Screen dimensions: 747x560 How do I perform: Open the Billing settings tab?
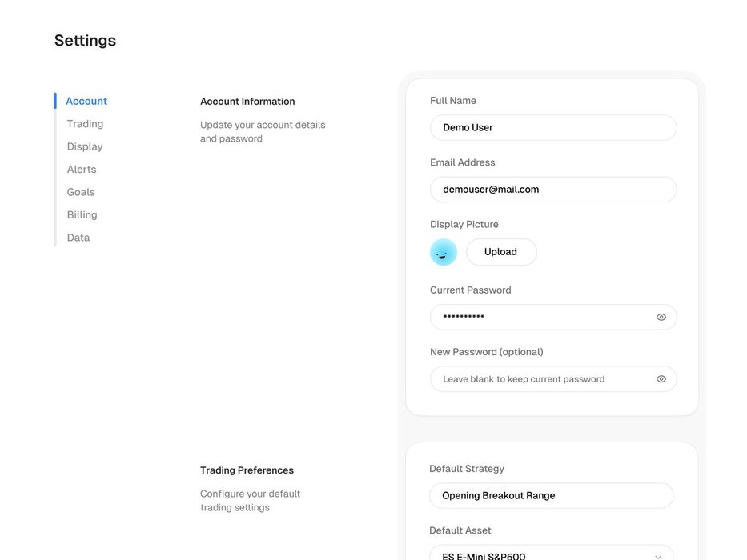pyautogui.click(x=82, y=214)
